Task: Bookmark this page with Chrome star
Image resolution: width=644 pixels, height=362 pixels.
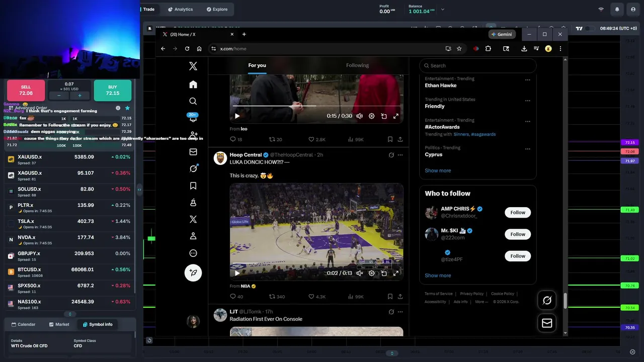Action: (459, 49)
